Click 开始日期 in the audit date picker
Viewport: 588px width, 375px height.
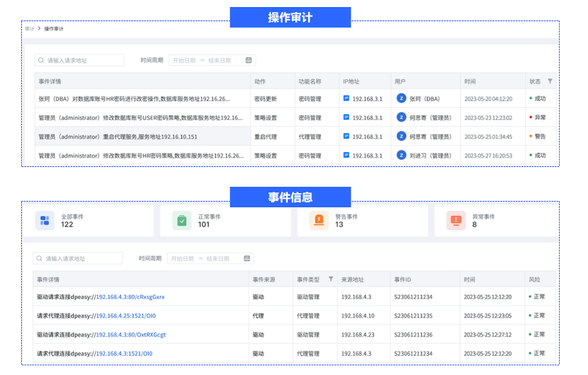(184, 60)
